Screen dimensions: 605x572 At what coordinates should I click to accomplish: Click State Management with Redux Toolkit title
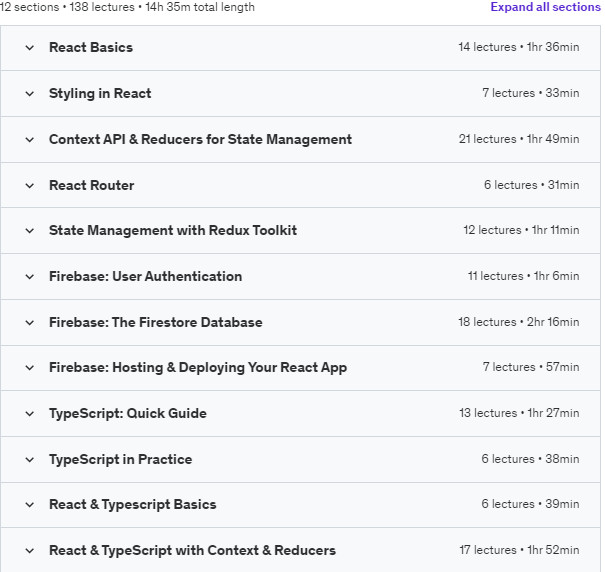pyautogui.click(x=173, y=230)
